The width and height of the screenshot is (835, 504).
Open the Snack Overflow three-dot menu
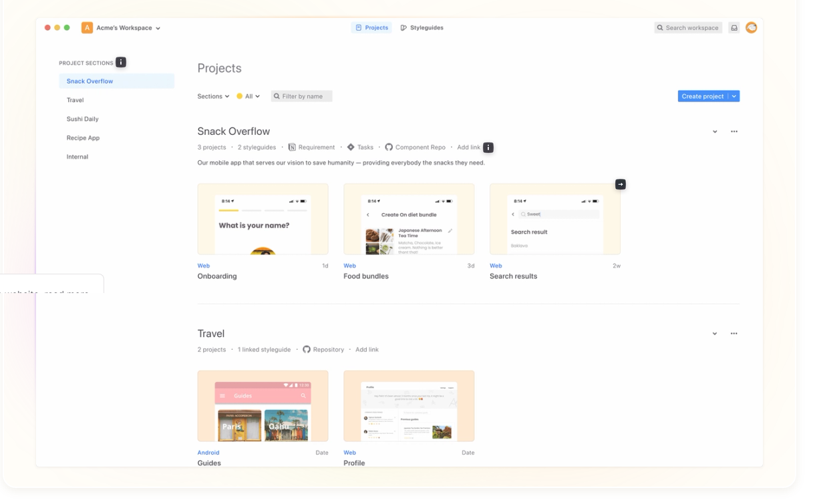tap(734, 132)
